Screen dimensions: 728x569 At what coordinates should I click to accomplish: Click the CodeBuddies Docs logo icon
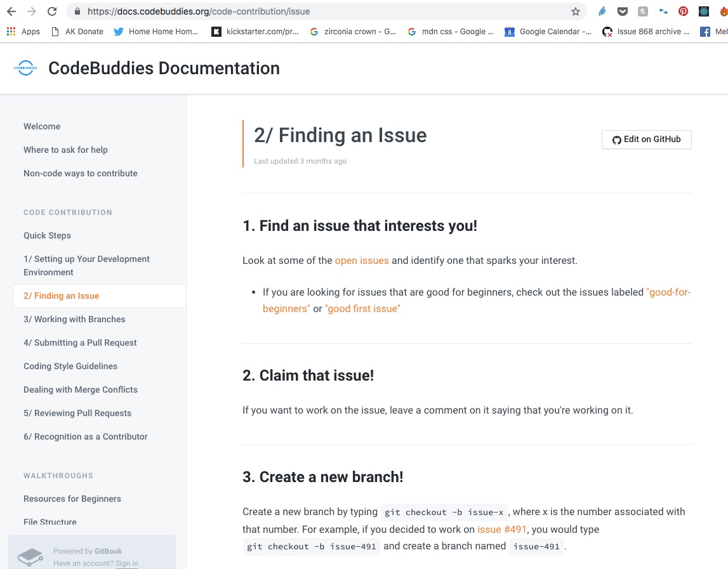point(25,69)
